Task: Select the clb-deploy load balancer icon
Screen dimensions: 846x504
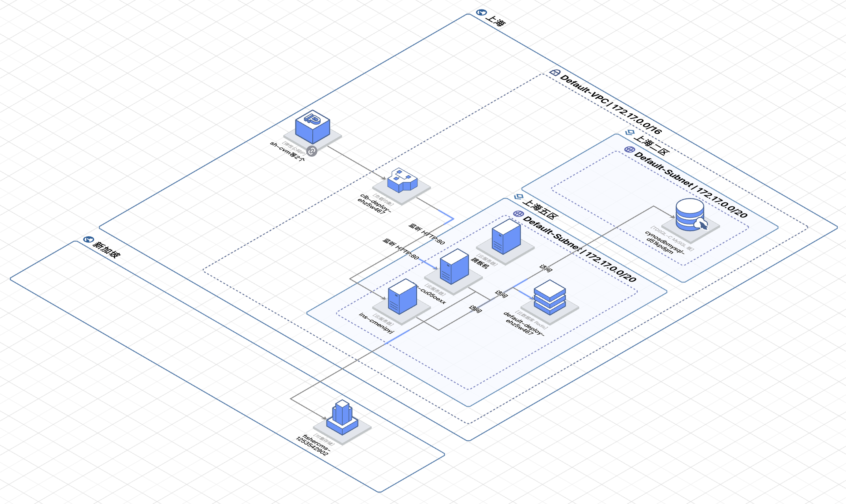Action: 402,180
